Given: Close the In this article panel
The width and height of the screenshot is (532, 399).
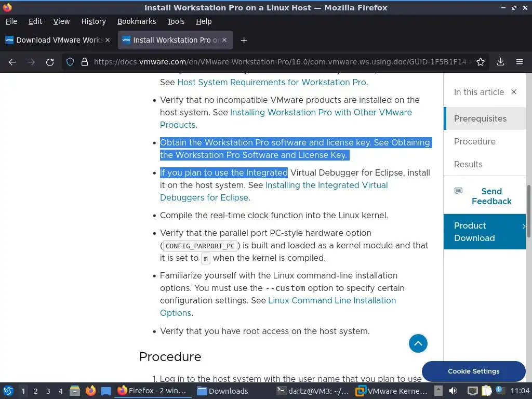Looking at the screenshot, I should tap(514, 92).
